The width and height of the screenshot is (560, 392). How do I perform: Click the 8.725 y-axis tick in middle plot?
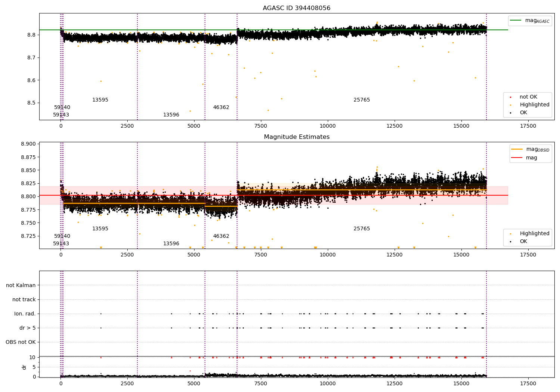[28, 236]
